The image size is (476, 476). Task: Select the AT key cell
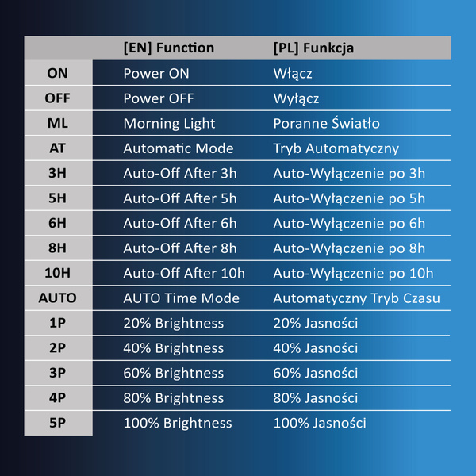[58, 148]
